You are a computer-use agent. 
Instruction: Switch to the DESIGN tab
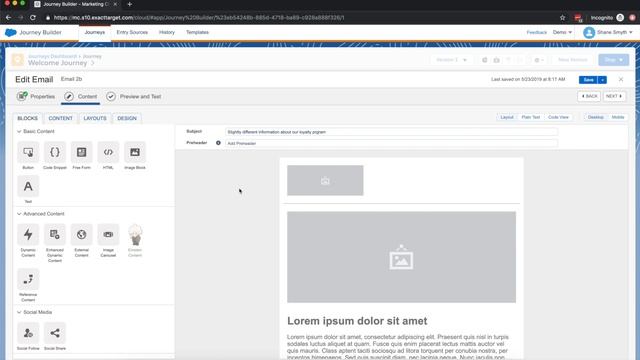(127, 118)
